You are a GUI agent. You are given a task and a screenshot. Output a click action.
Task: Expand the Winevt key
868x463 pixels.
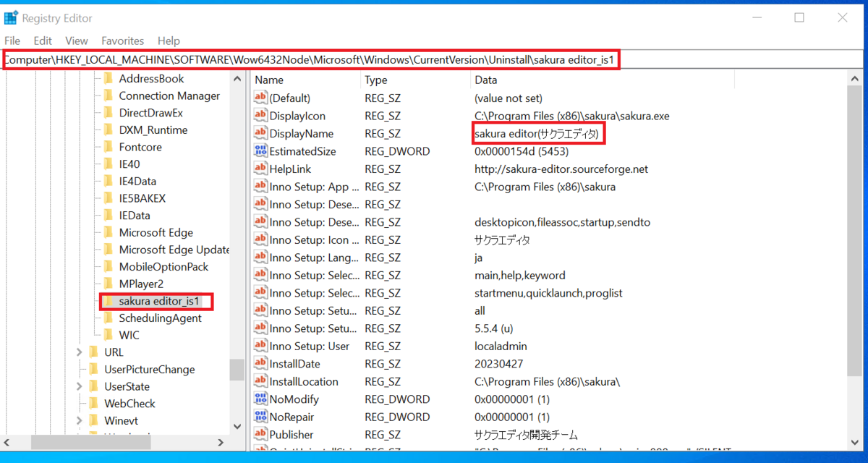(x=79, y=420)
